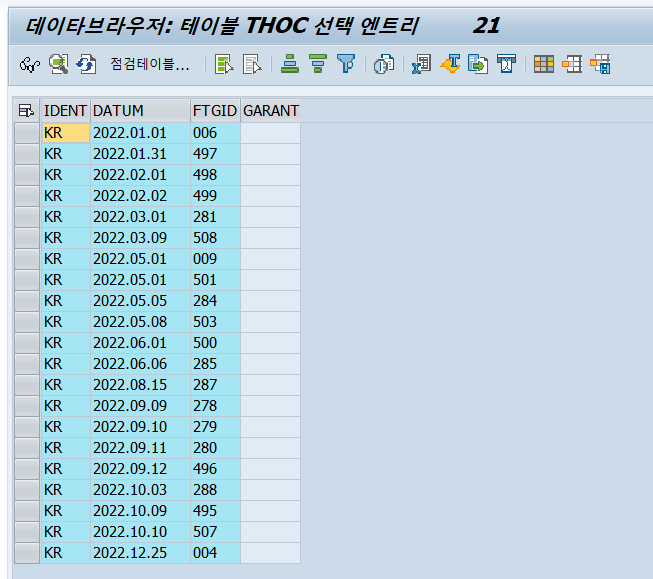Select row with date 2022.01.31

tap(27, 154)
